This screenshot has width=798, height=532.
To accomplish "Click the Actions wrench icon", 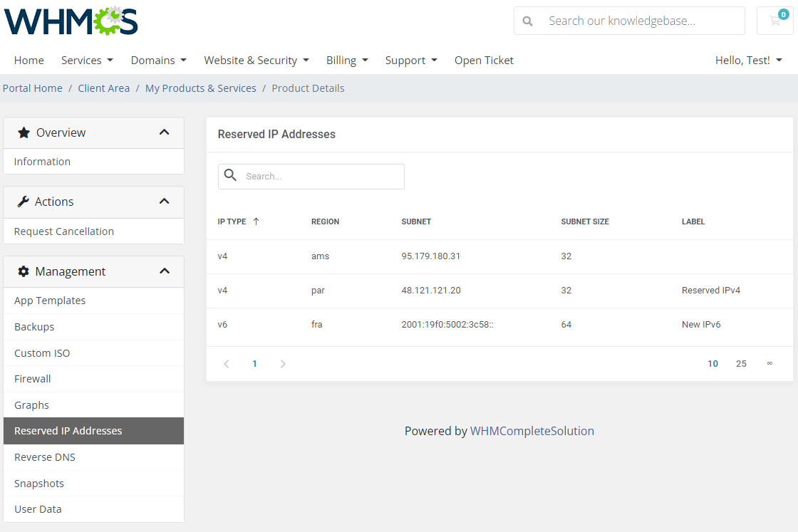I will click(23, 202).
